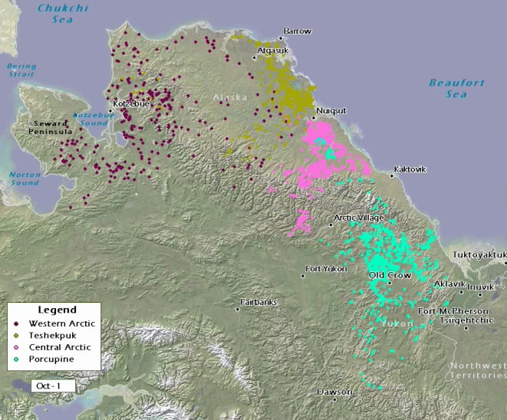Click the Tsiigehtchic label
Viewport: 507px width, 420px height.
click(466, 320)
